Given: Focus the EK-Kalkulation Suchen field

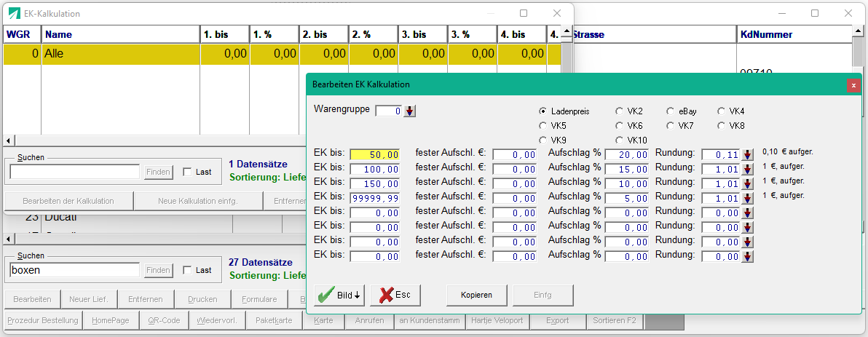Looking at the screenshot, I should click(x=75, y=172).
